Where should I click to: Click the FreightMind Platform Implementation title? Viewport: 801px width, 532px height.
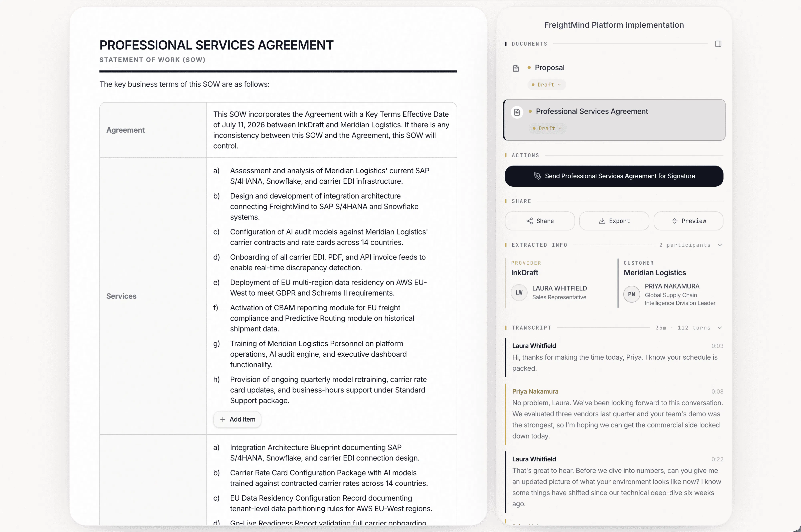(614, 25)
